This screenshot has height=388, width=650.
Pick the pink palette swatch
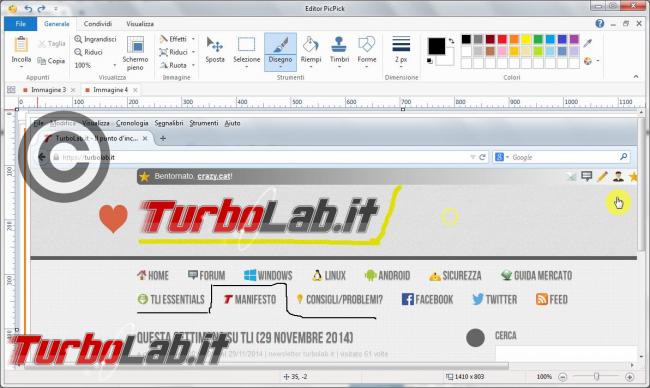(x=502, y=51)
